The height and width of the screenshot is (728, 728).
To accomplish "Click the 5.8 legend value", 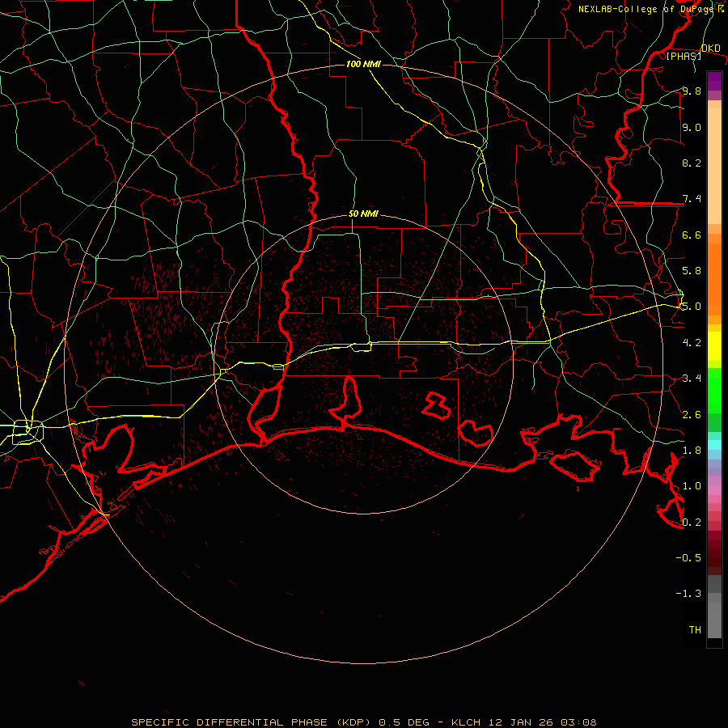I will pyautogui.click(x=692, y=271).
